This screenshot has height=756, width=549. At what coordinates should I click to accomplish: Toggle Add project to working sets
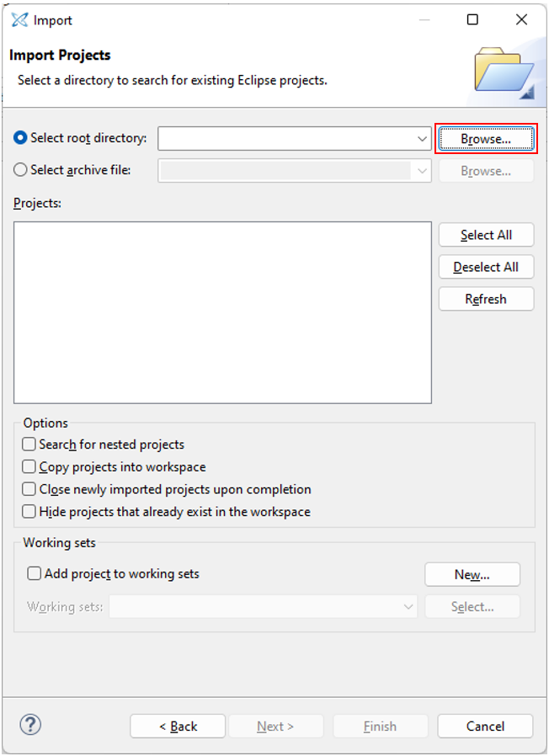tap(35, 574)
